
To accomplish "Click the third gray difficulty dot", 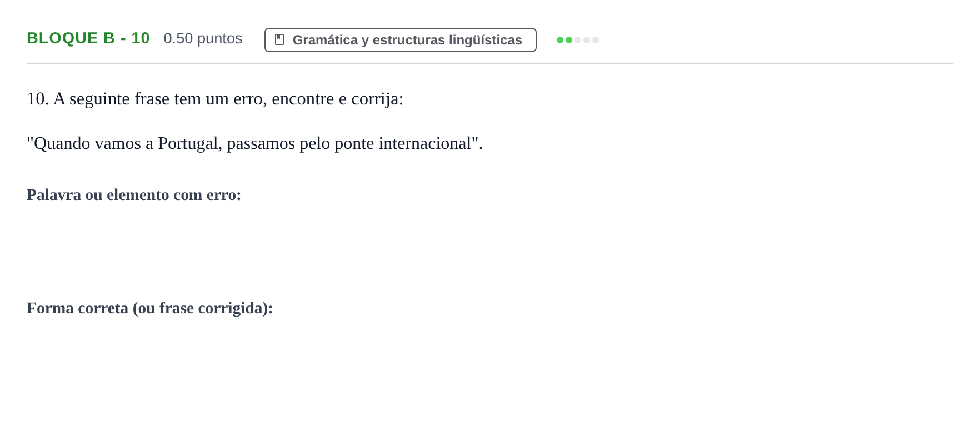I will (x=578, y=40).
